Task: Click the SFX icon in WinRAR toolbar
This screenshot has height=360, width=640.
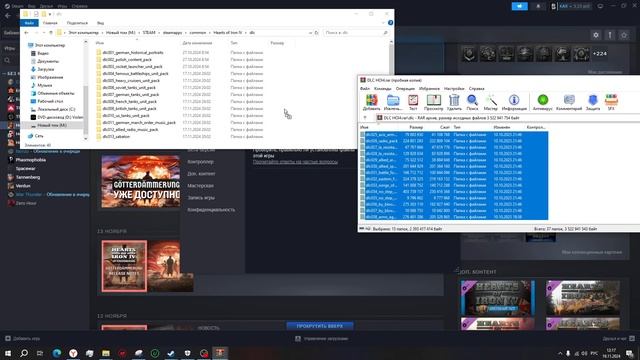Action: coord(611,102)
